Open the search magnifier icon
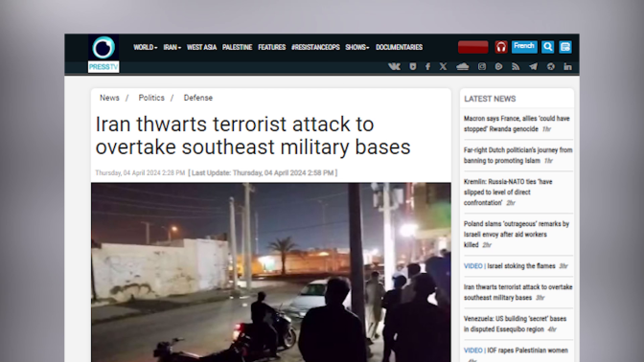 pyautogui.click(x=547, y=47)
